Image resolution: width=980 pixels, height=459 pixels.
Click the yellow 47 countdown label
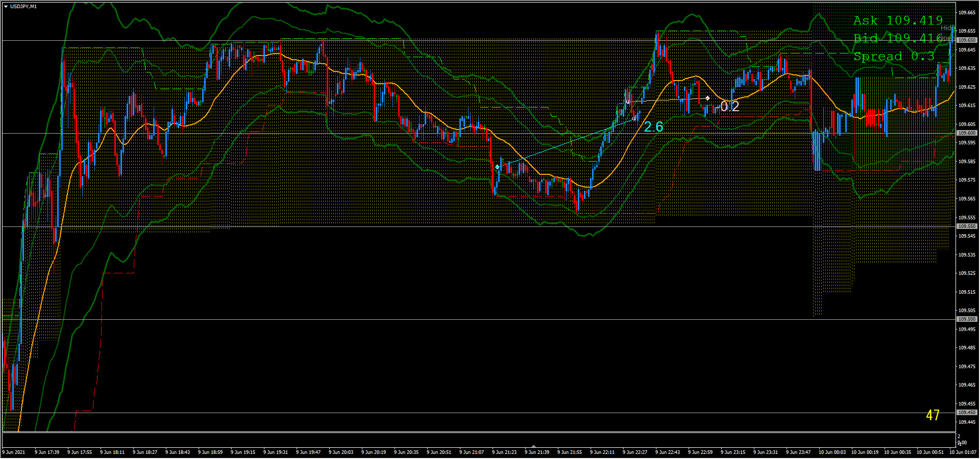click(x=933, y=415)
